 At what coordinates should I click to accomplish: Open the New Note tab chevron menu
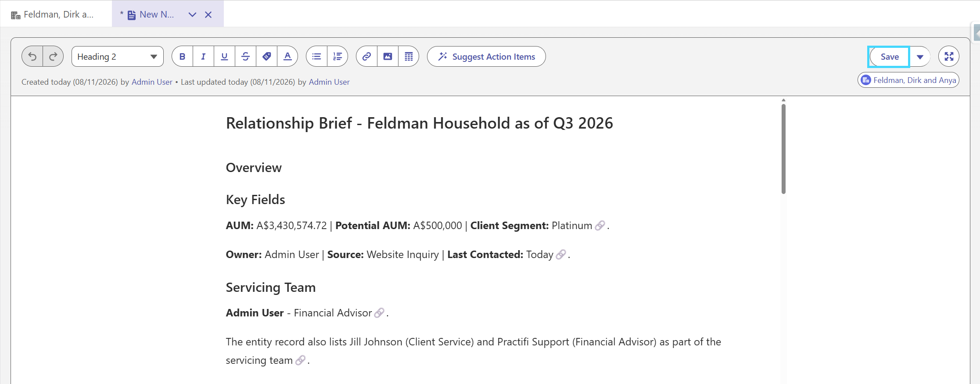[x=192, y=14]
